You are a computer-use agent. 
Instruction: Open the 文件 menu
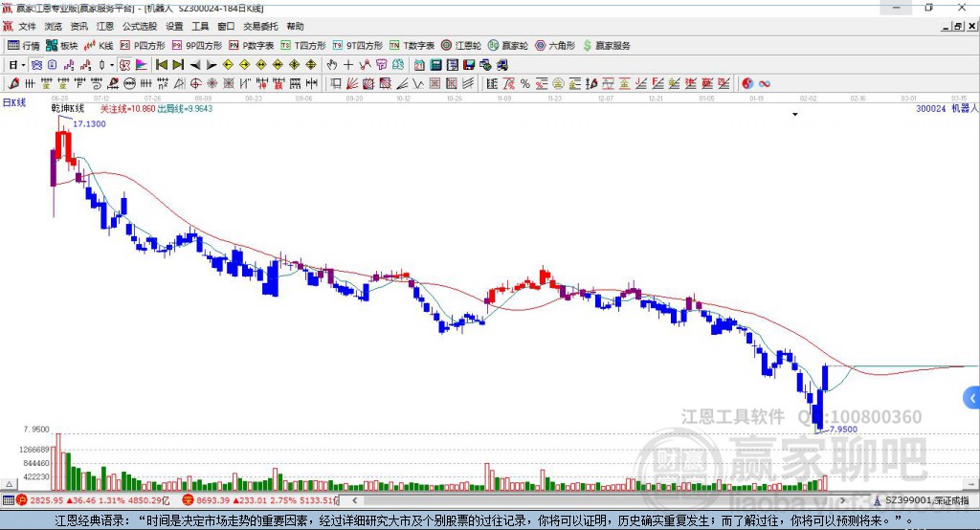27,26
